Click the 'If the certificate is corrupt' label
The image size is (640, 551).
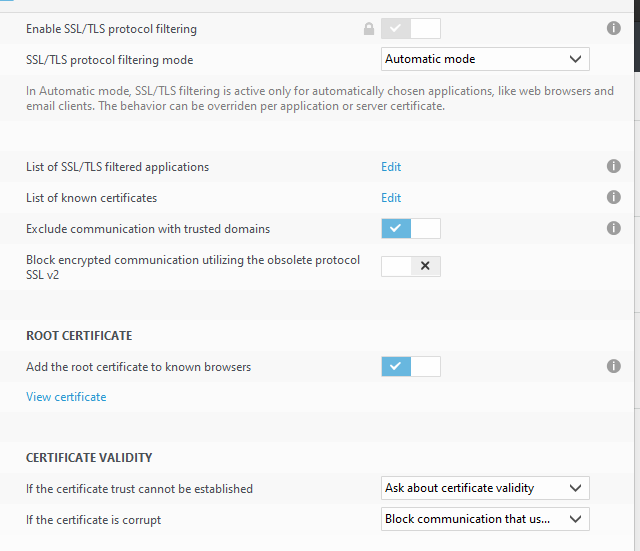pos(93,520)
